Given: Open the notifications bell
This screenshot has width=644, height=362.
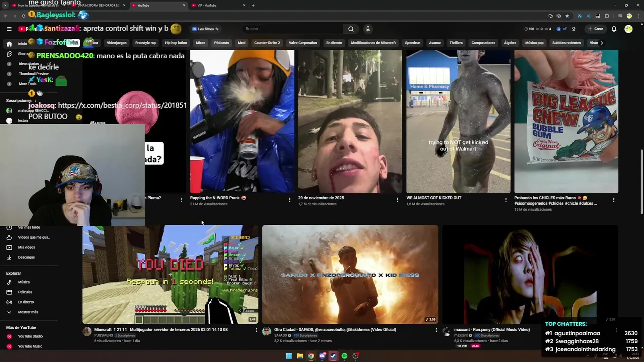Looking at the screenshot, I should [614, 29].
